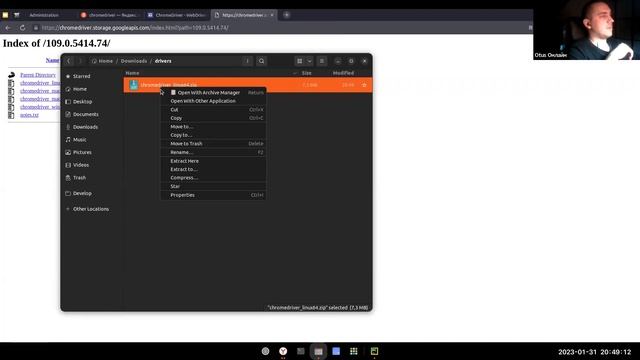Sort by the Size column header
The width and height of the screenshot is (640, 360).
[x=307, y=73]
